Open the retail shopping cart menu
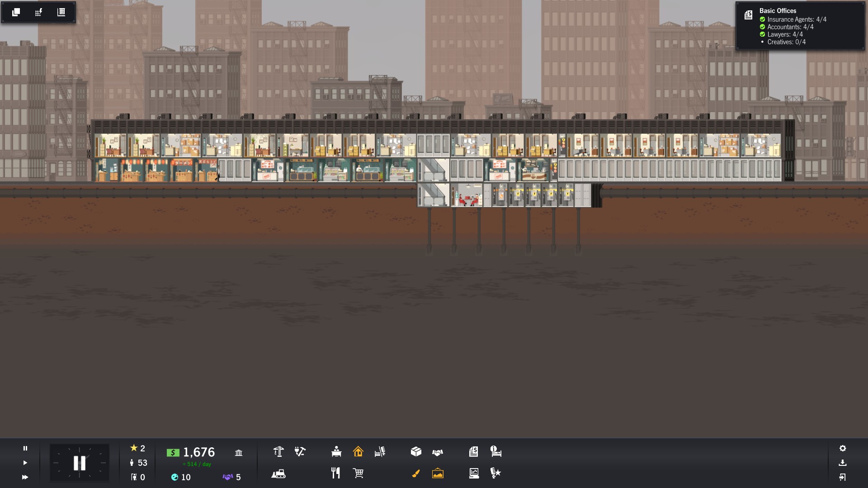Viewport: 868px width, 488px height. 358,473
